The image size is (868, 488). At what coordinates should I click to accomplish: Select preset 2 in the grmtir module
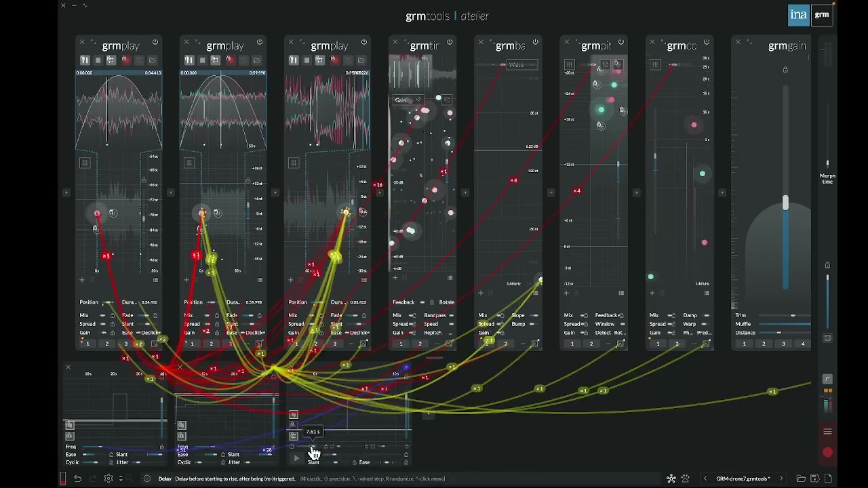click(420, 344)
